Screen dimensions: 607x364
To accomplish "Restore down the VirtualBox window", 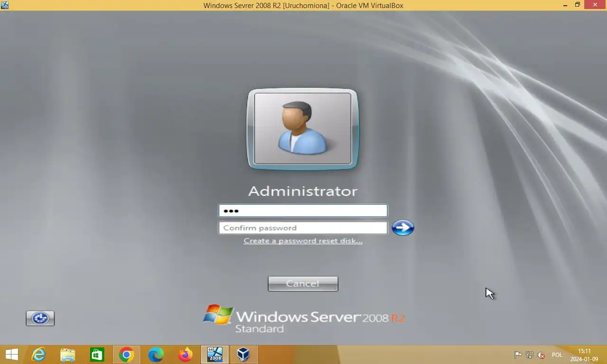I will point(578,5).
